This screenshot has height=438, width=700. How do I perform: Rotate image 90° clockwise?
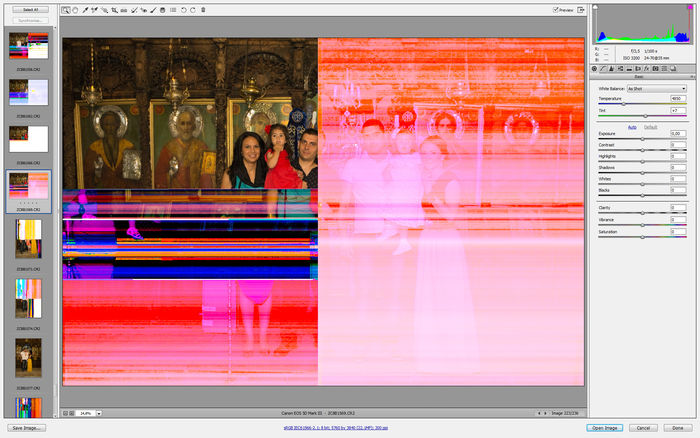191,10
